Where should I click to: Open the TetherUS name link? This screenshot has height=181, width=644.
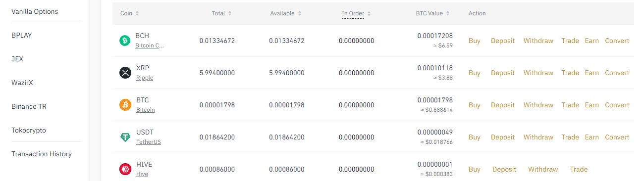(149, 142)
